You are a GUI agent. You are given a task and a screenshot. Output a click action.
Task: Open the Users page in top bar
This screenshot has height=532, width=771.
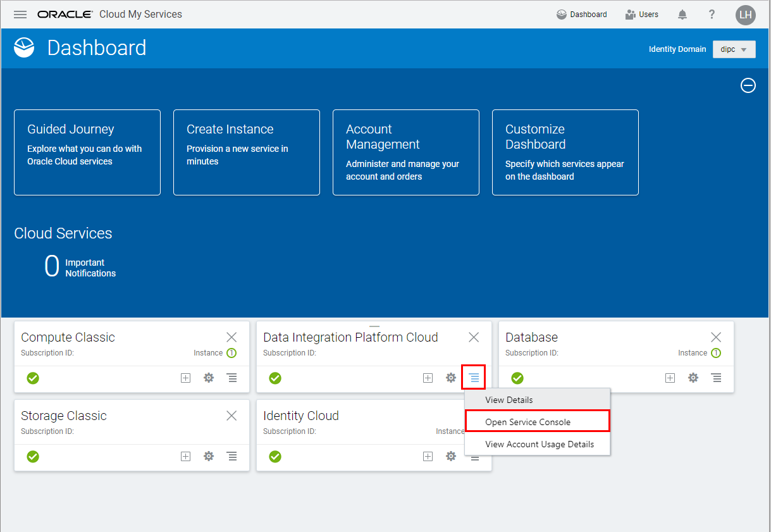(x=642, y=15)
